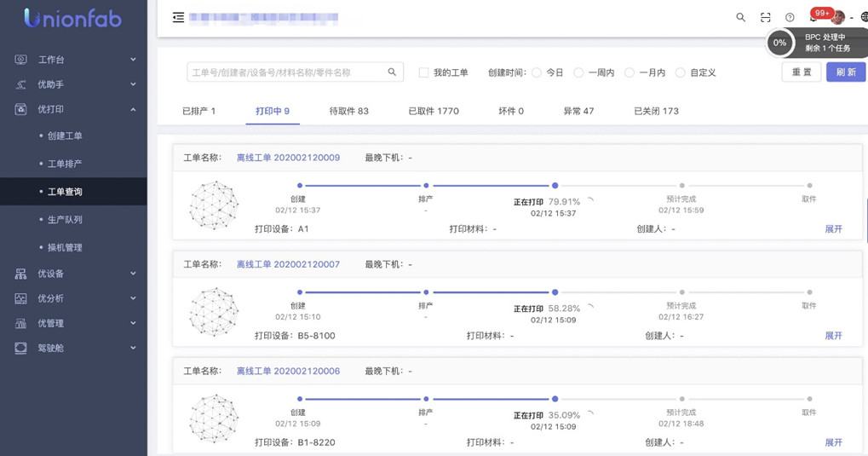The image size is (868, 456).
Task: Click the sidebar collapse hamburger icon
Action: tap(178, 17)
